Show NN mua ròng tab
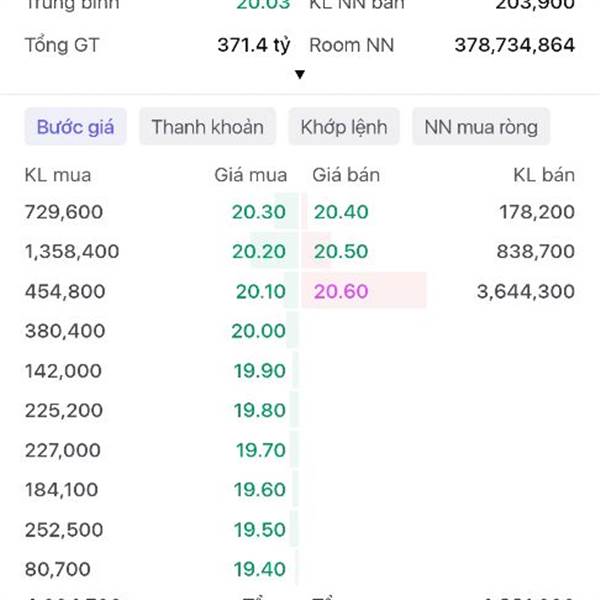The height and width of the screenshot is (600, 600). click(x=481, y=127)
